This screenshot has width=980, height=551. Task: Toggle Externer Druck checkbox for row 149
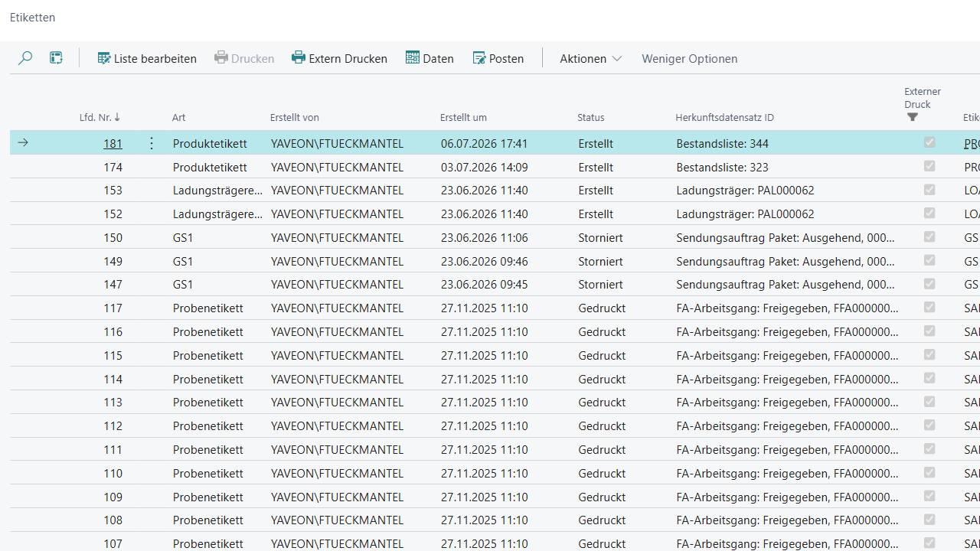[929, 260]
